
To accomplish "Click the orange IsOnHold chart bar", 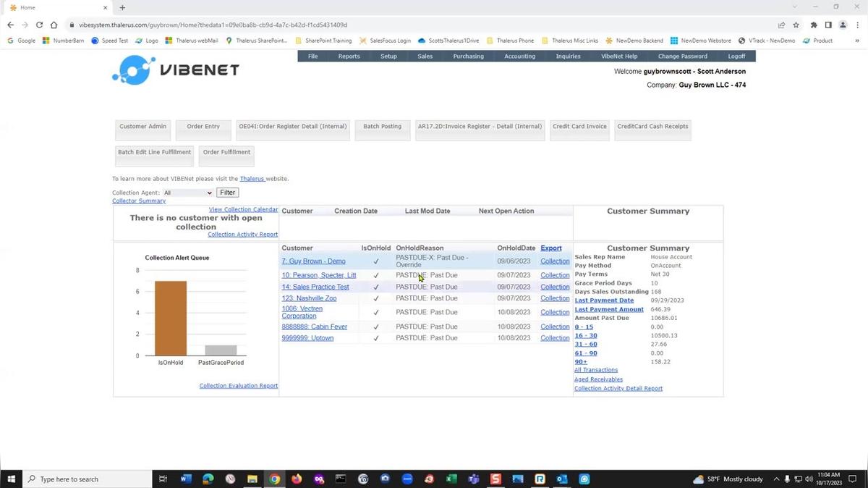I will pyautogui.click(x=171, y=319).
